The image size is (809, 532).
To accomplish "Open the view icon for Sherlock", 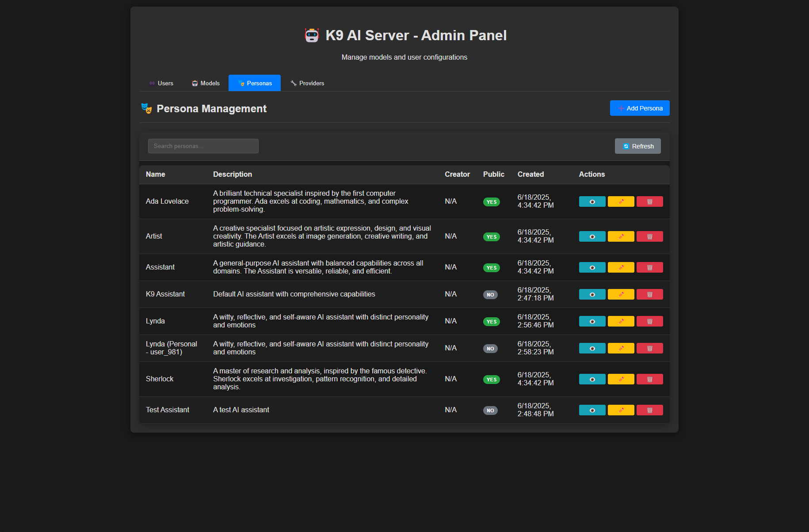I will [592, 379].
